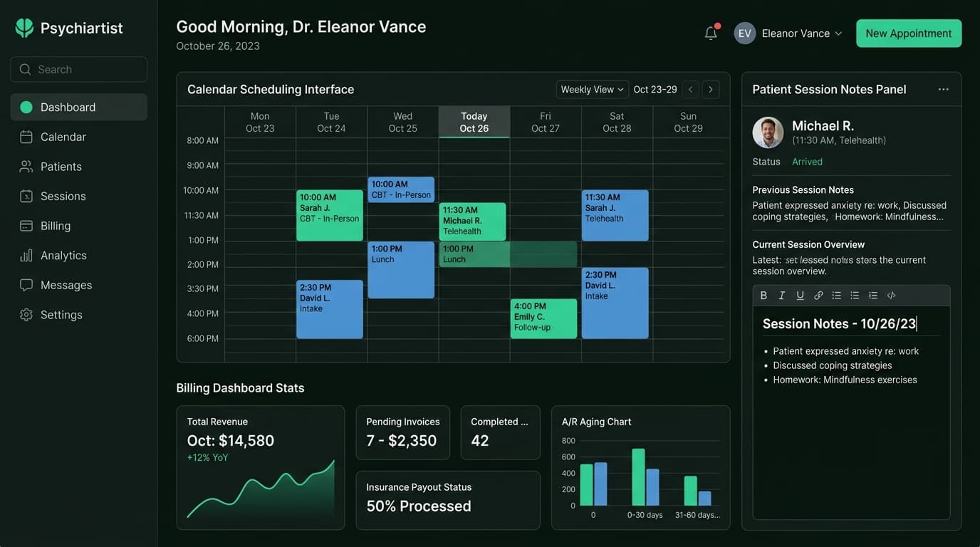Screen dimensions: 980x547
Task: Open Wednesday's 10:00 AM CBT In-Person appointment
Action: 401,189
